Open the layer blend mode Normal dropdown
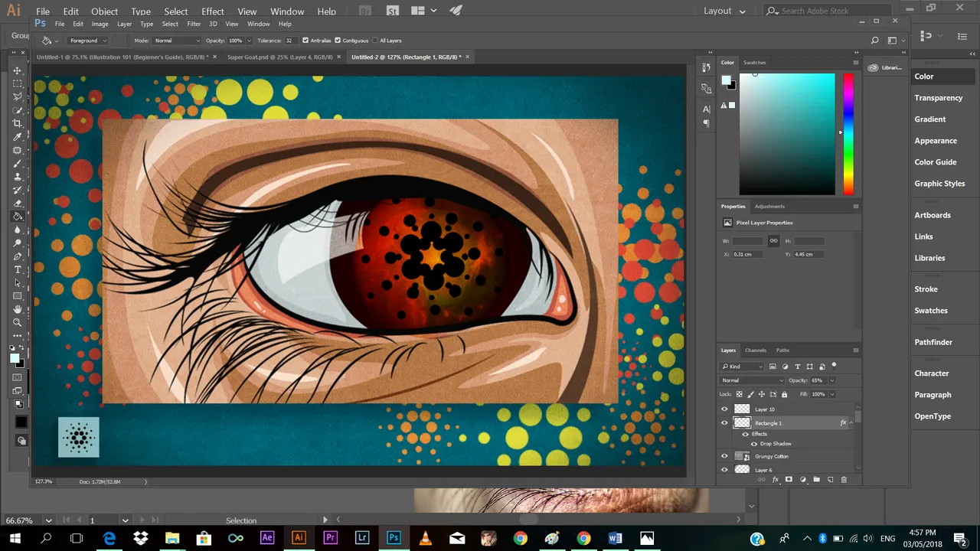The image size is (980, 551). tap(752, 380)
